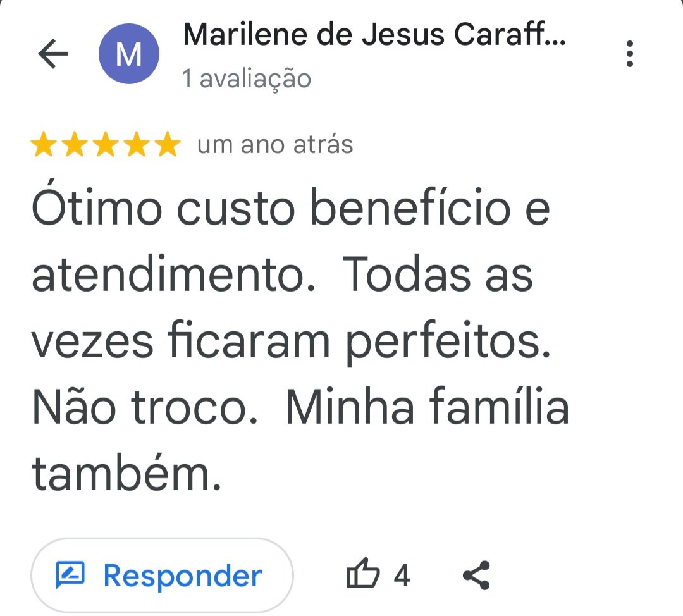Click the 'Ótimo custo benefício' review line
Screen dimensions: 683x616
(291, 208)
